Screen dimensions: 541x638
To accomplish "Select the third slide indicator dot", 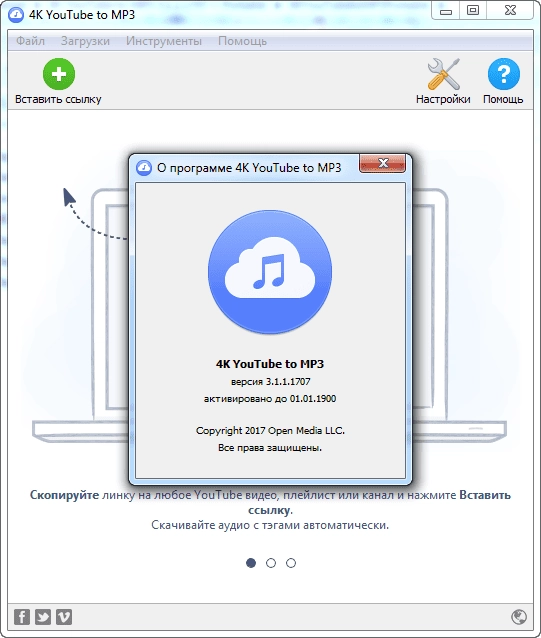I will tap(291, 563).
